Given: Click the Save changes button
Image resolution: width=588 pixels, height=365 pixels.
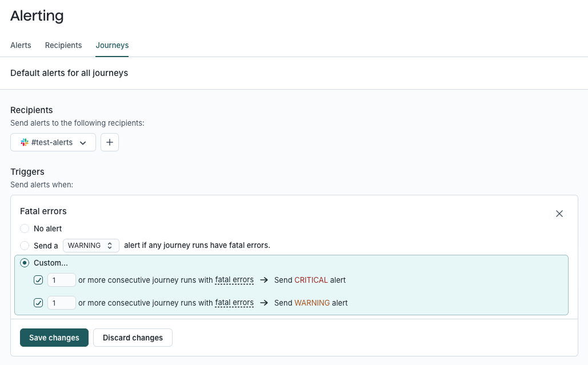Looking at the screenshot, I should coord(54,338).
